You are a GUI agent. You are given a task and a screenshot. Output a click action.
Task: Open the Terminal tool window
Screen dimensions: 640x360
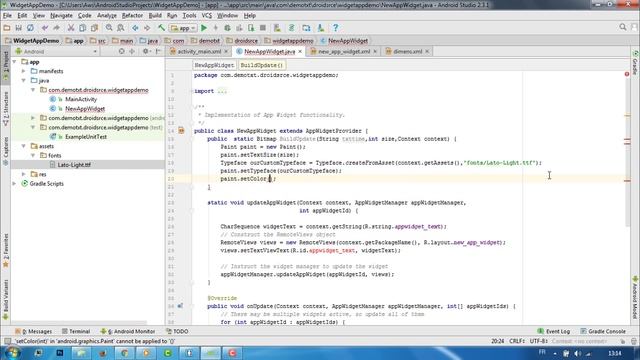click(76, 331)
